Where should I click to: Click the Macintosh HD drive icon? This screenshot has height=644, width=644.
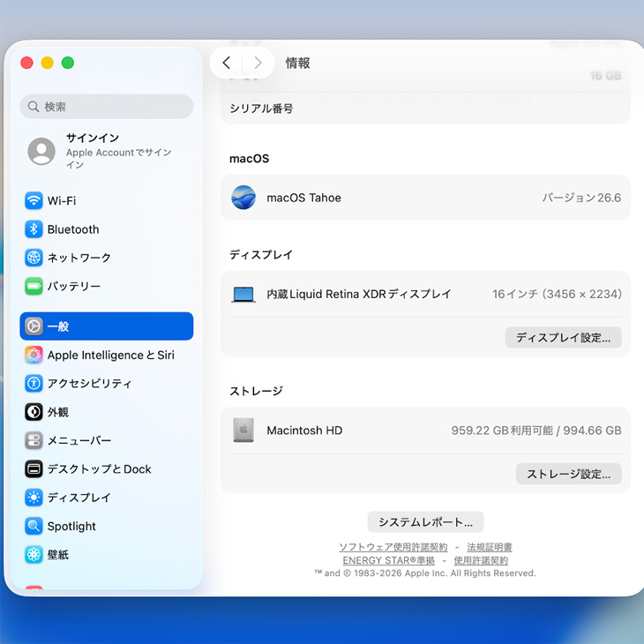tap(243, 430)
